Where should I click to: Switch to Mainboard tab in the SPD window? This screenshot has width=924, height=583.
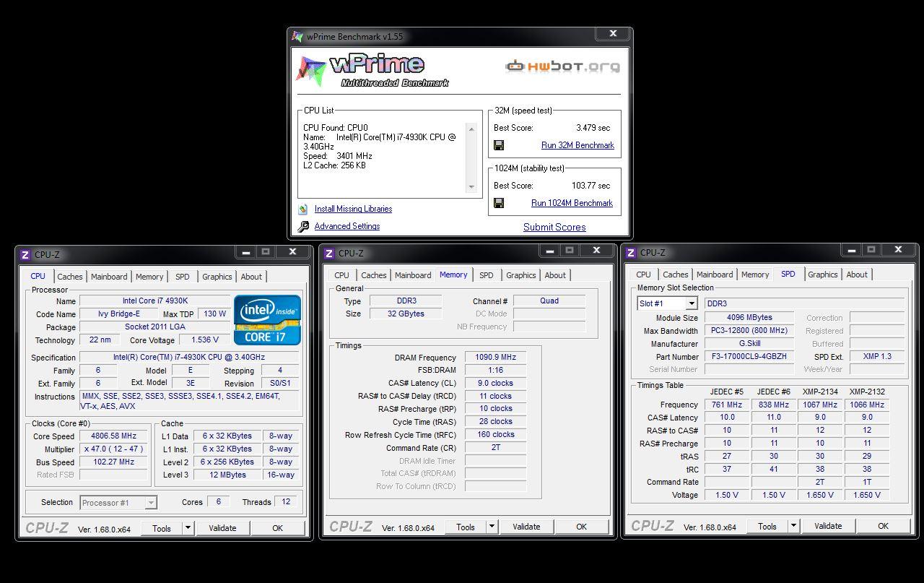click(715, 275)
